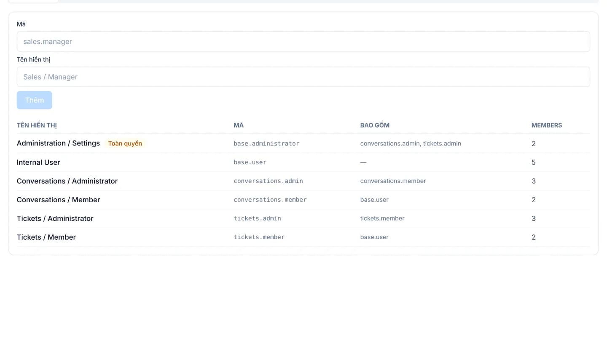Click the conversations.admin code in the Mã column

click(x=268, y=181)
